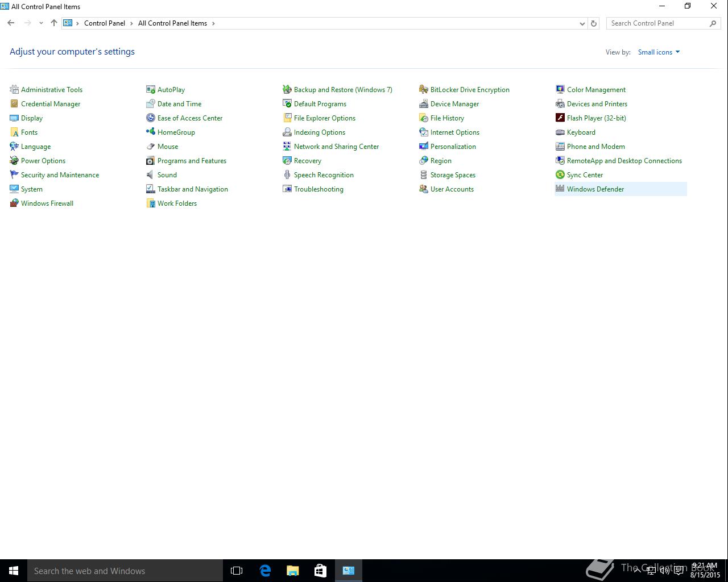Click the User Accounts icon

point(424,189)
